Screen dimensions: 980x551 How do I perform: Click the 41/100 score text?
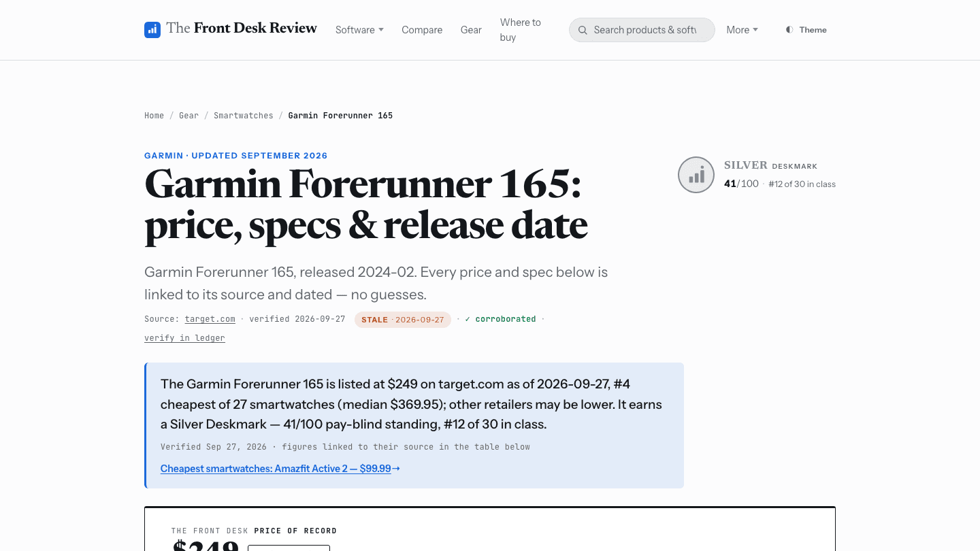point(741,184)
